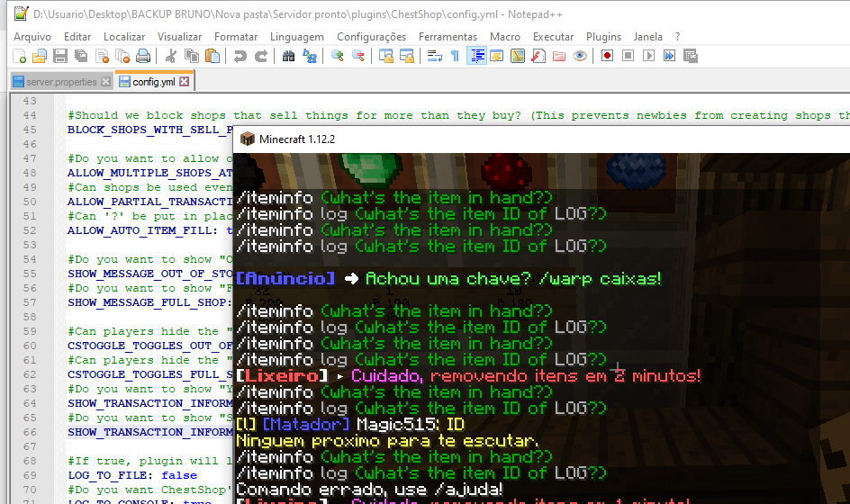Open the ? help menu

(678, 36)
